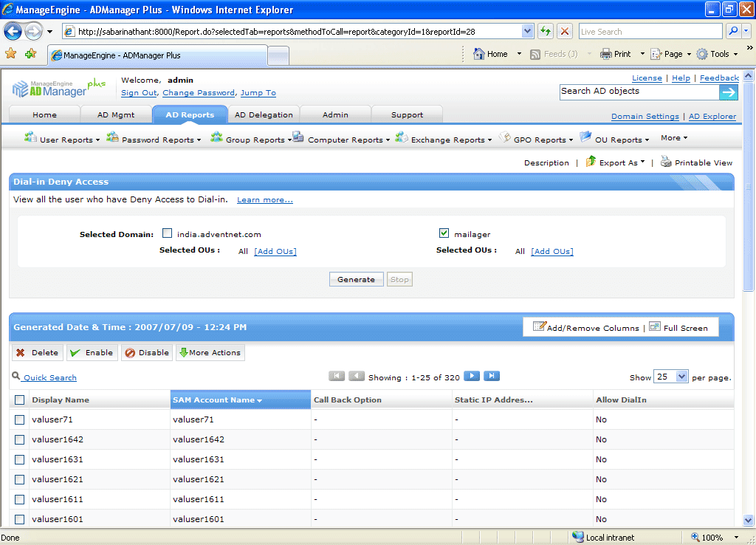
Task: Click the Print printer icon
Action: click(605, 54)
